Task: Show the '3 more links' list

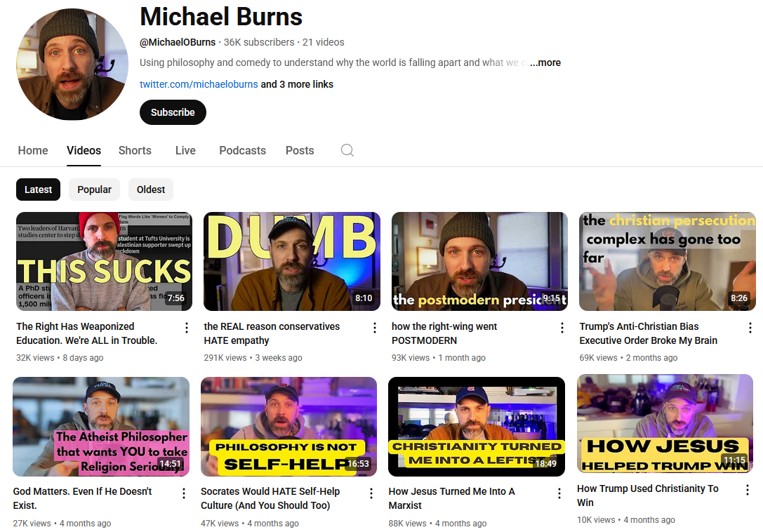Action: pyautogui.click(x=297, y=84)
